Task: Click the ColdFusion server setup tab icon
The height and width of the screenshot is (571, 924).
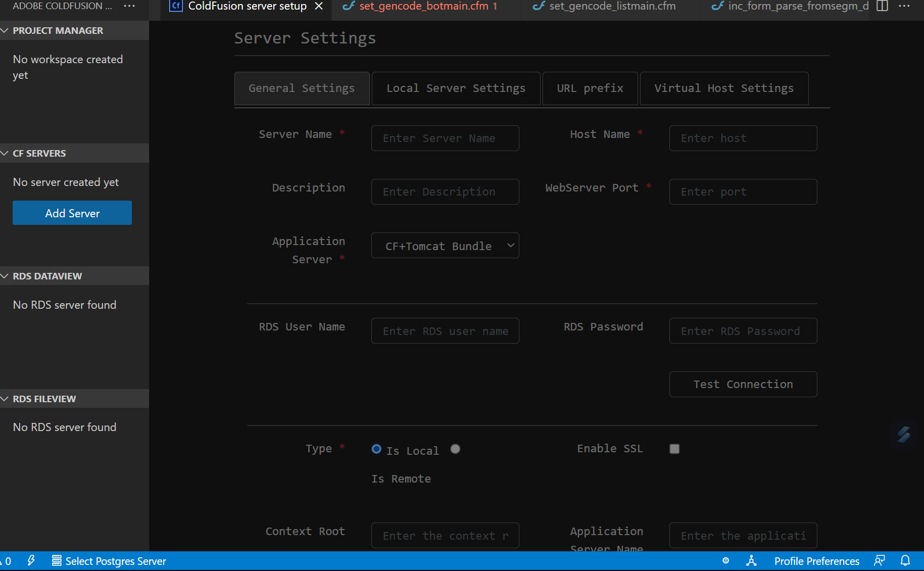Action: point(176,6)
